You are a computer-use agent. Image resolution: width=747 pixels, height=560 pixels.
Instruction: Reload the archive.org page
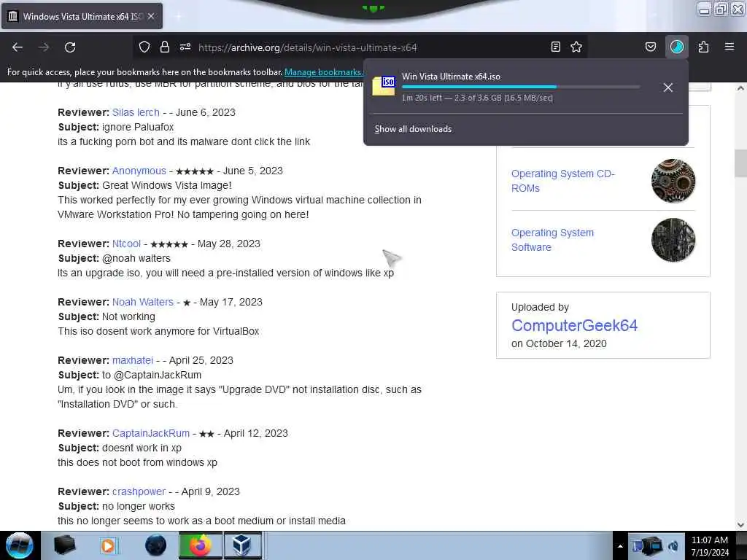[x=70, y=47]
